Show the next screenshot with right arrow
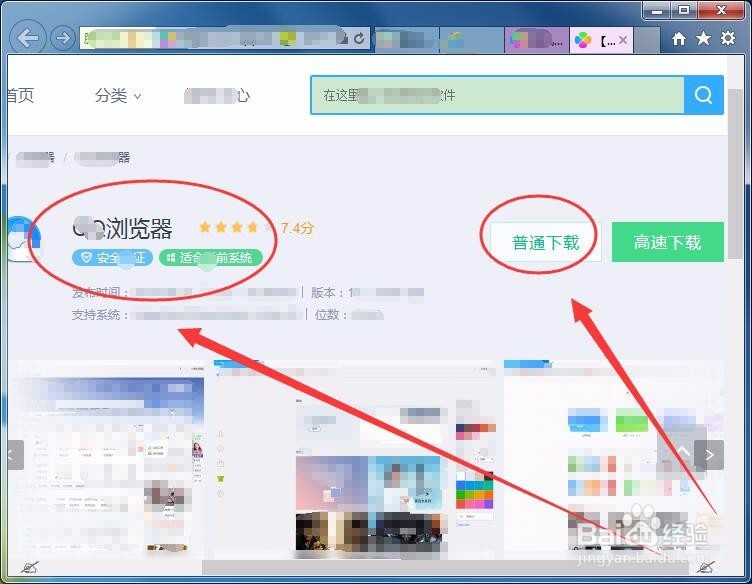 (709, 455)
